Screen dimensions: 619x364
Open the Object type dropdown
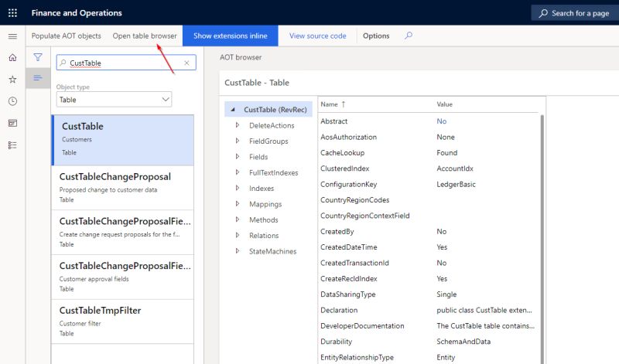tap(114, 100)
